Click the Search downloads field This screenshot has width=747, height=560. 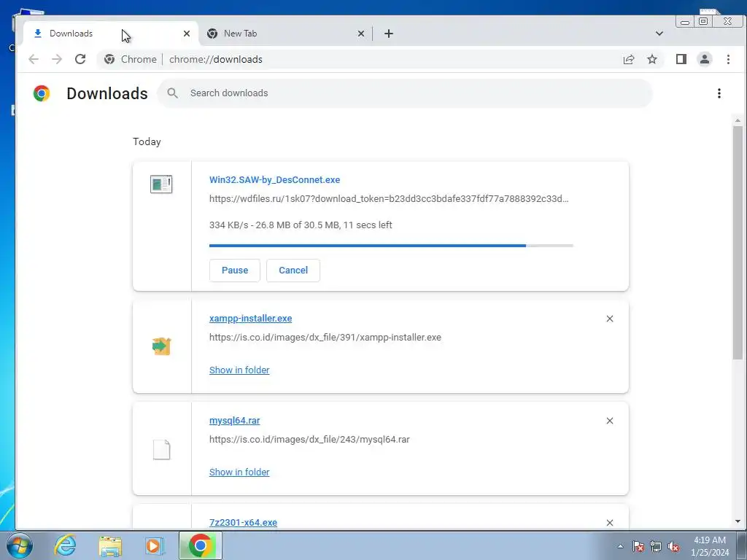pos(405,93)
